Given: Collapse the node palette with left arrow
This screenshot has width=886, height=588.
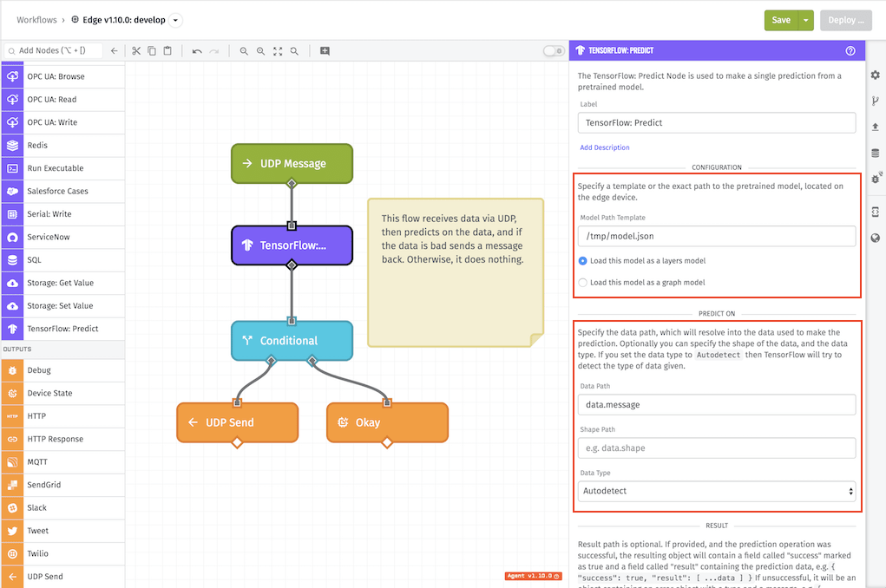Looking at the screenshot, I should [115, 51].
